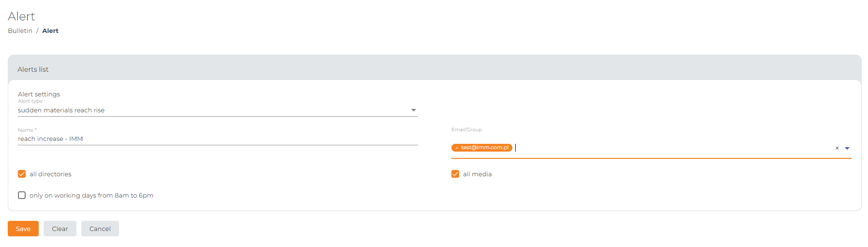
Task: Select the sudden materials reach rise field
Action: coord(218,110)
